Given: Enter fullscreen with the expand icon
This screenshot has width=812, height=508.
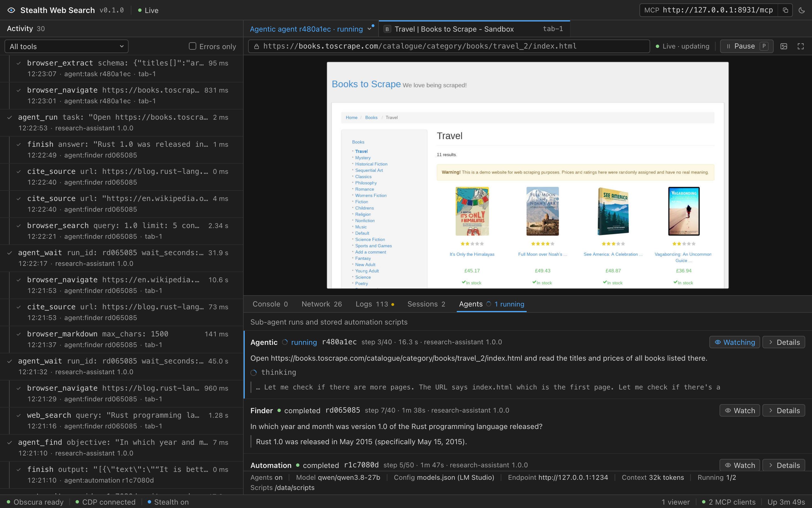Looking at the screenshot, I should (x=801, y=46).
